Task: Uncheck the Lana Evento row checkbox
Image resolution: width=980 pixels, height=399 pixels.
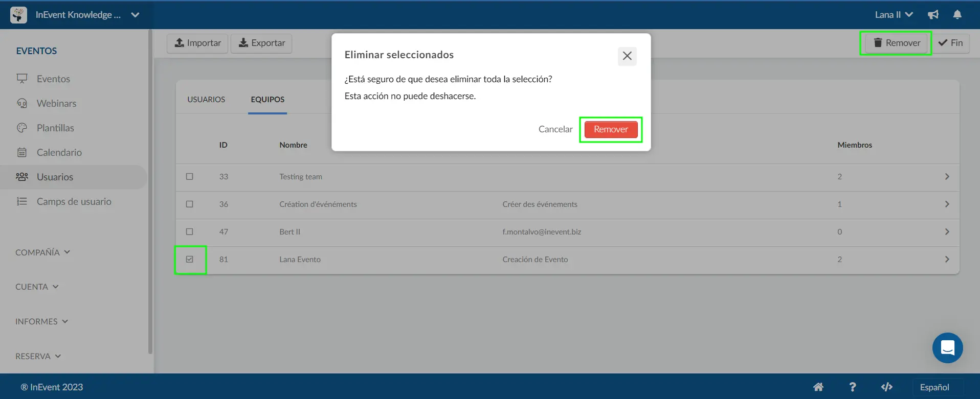Action: (190, 259)
